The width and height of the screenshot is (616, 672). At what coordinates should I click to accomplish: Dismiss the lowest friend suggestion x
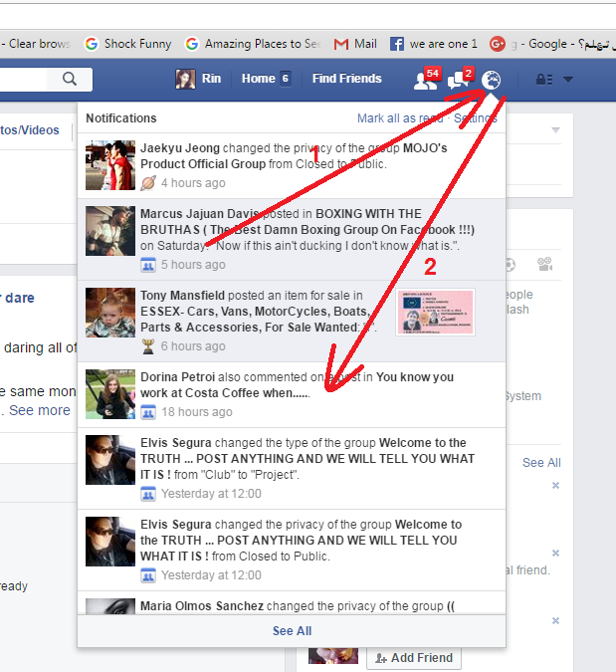[x=555, y=621]
